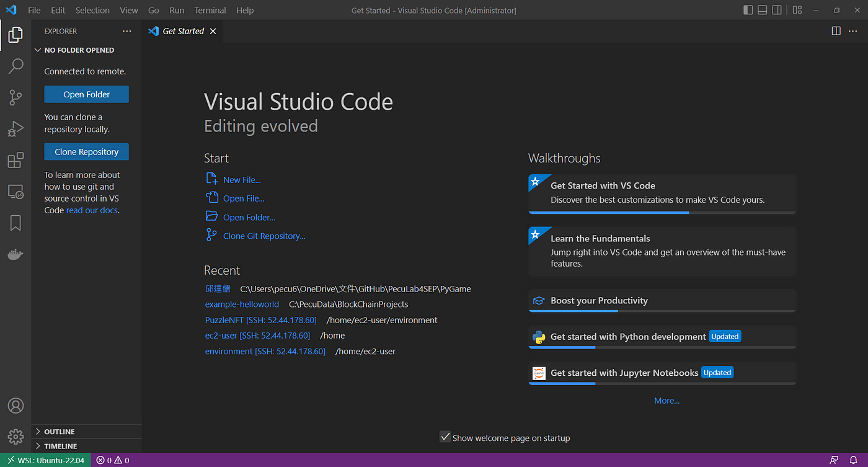This screenshot has height=467, width=868.
Task: Click the WSL: Ubuntu-22.04 remote indicator
Action: [46, 460]
